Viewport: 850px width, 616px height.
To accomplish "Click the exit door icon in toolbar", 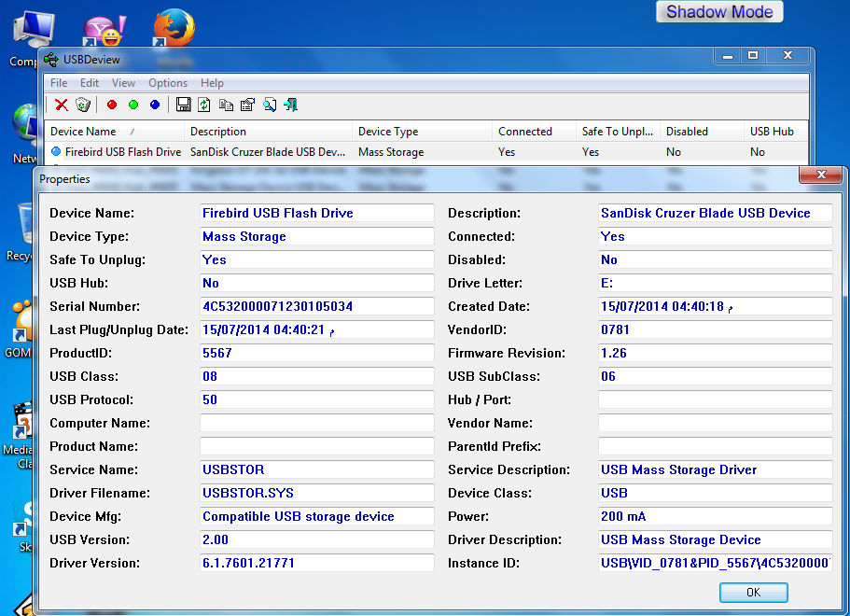I will tap(291, 105).
